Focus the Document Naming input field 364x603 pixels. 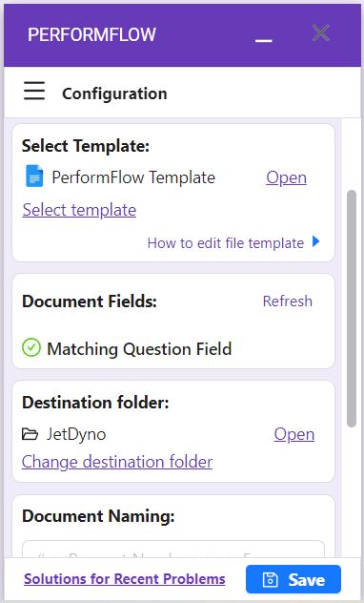pyautogui.click(x=173, y=550)
